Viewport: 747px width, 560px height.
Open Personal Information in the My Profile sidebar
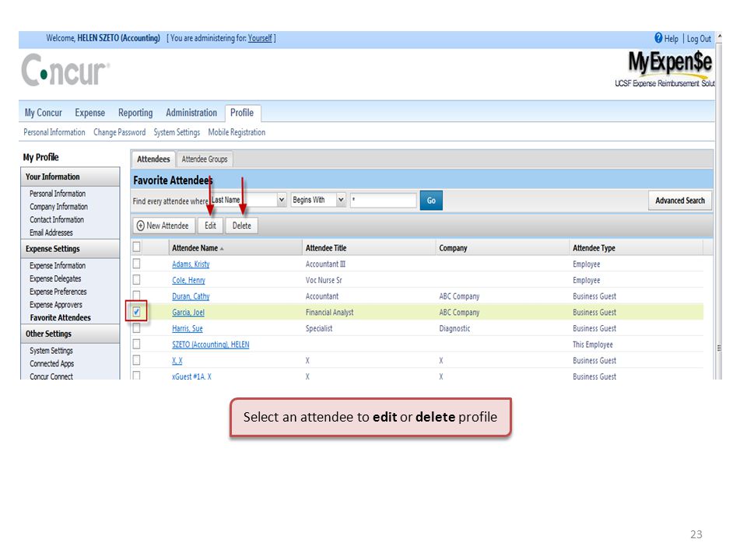58,194
